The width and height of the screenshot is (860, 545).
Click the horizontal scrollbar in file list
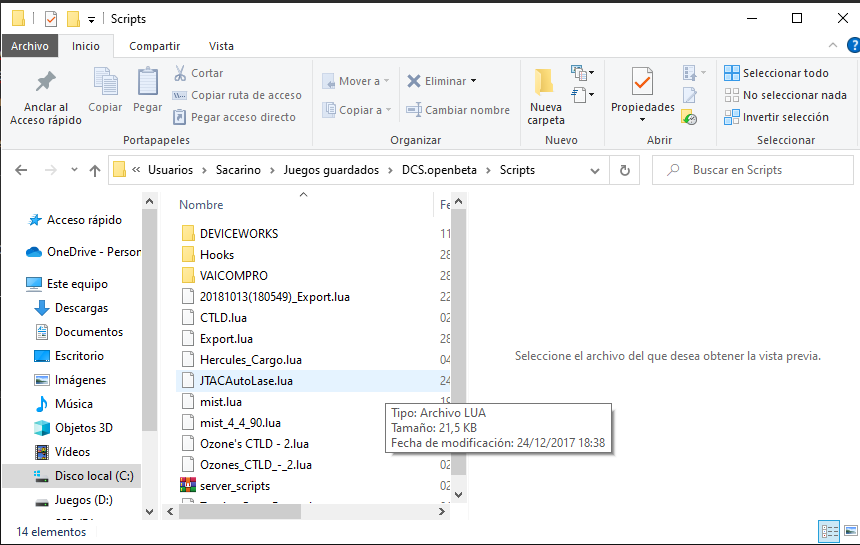[240, 512]
